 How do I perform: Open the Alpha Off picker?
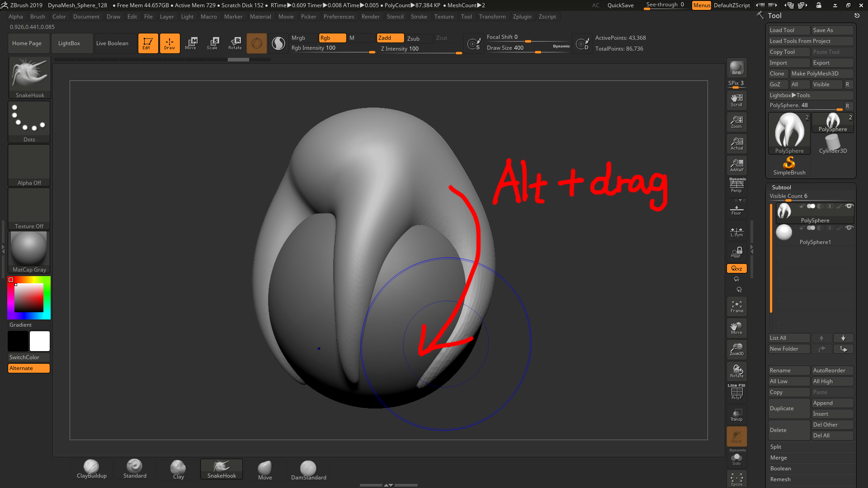click(x=29, y=165)
